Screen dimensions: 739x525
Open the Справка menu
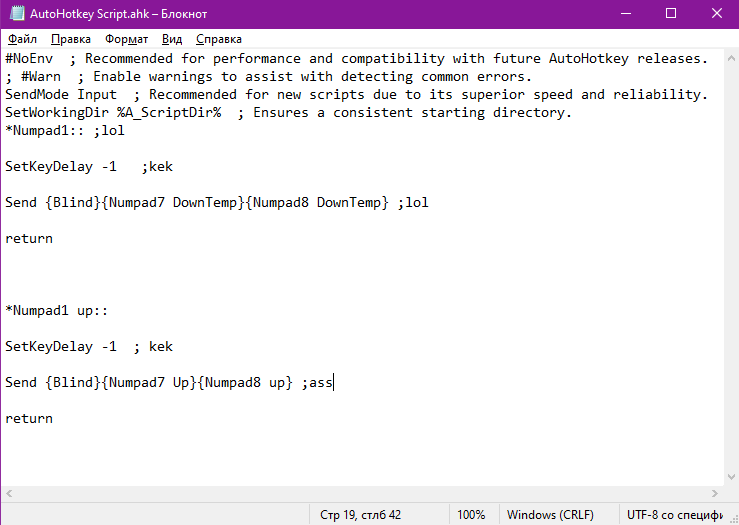click(218, 39)
